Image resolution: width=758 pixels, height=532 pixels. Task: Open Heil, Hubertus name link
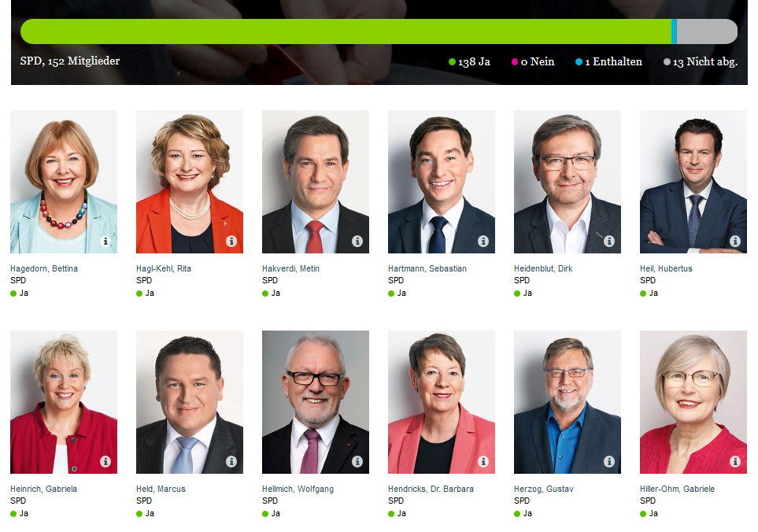[666, 268]
